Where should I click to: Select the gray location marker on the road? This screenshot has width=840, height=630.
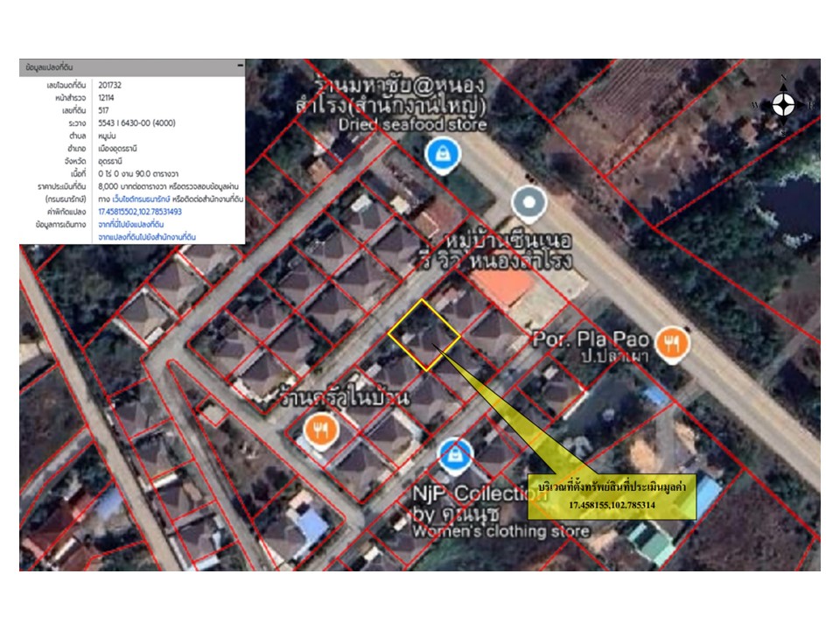pos(528,204)
